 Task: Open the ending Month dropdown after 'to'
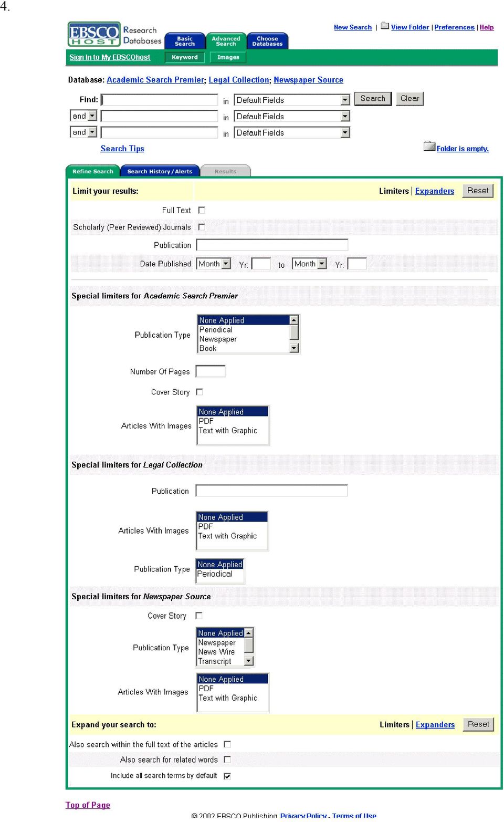pyautogui.click(x=309, y=264)
